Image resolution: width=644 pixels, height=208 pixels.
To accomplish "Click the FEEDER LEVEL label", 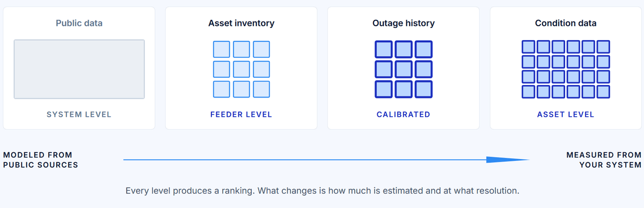I will 241,114.
